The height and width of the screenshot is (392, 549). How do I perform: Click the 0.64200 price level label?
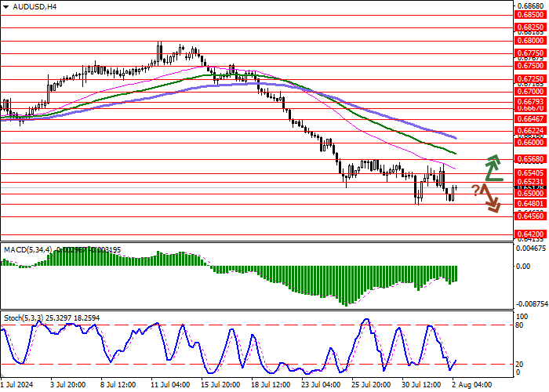click(530, 234)
